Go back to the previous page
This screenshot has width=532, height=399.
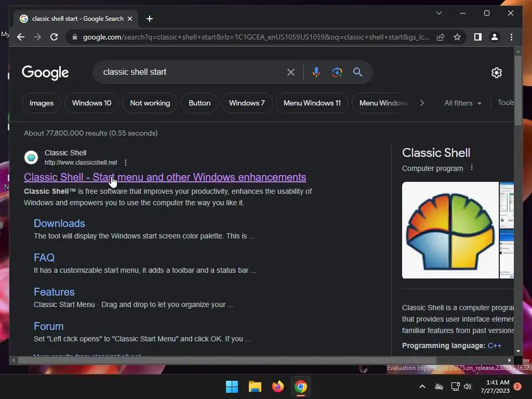pyautogui.click(x=21, y=37)
